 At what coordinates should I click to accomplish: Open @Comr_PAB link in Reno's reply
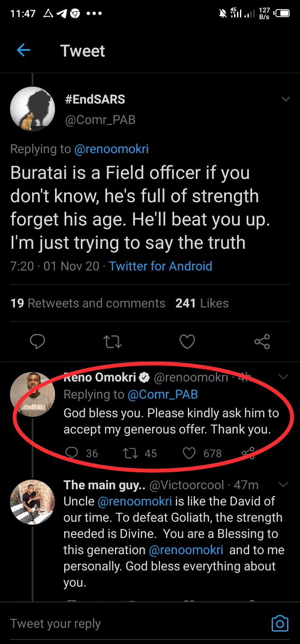click(x=162, y=394)
